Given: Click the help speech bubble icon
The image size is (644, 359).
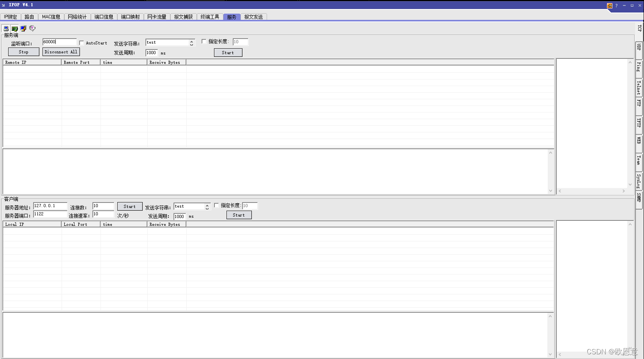Looking at the screenshot, I should pos(32,28).
